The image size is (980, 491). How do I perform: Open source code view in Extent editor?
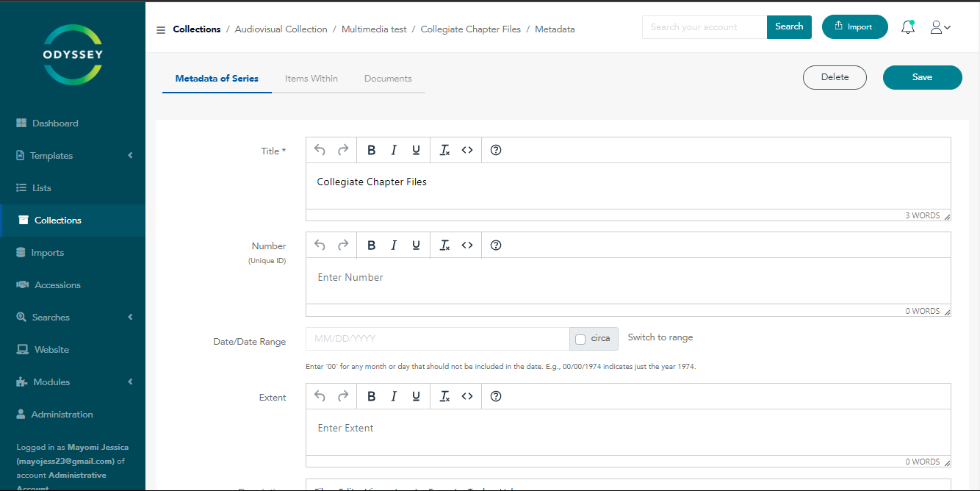(x=467, y=396)
